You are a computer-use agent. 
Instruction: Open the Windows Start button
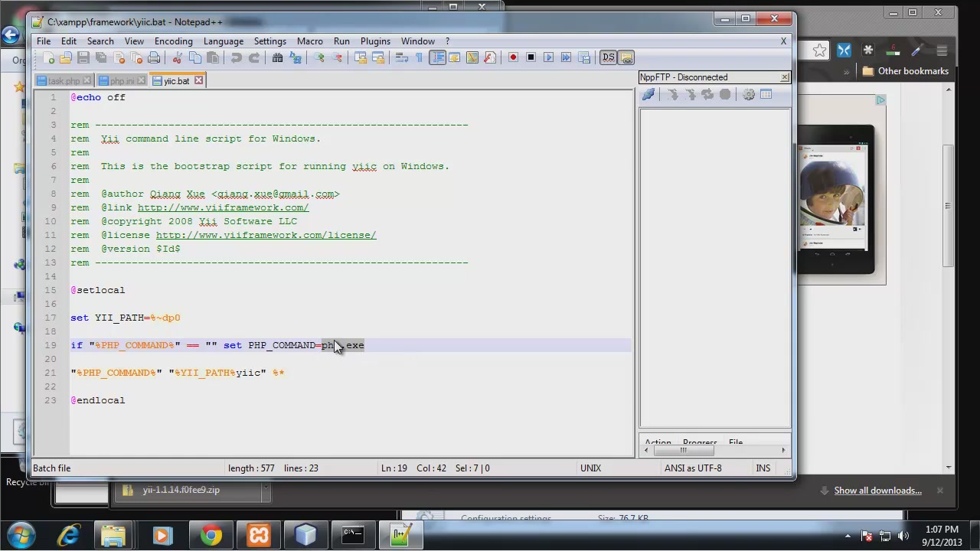click(21, 534)
